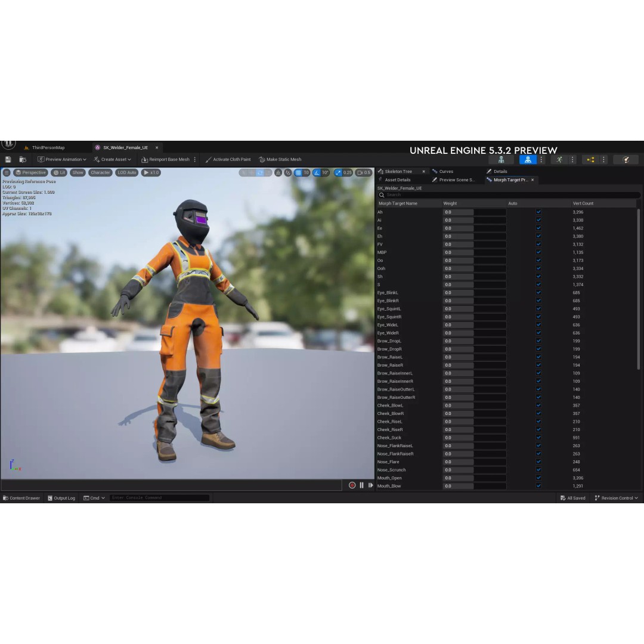This screenshot has width=644, height=644.
Task: Click Reimport Base Mesh button
Action: pyautogui.click(x=165, y=159)
